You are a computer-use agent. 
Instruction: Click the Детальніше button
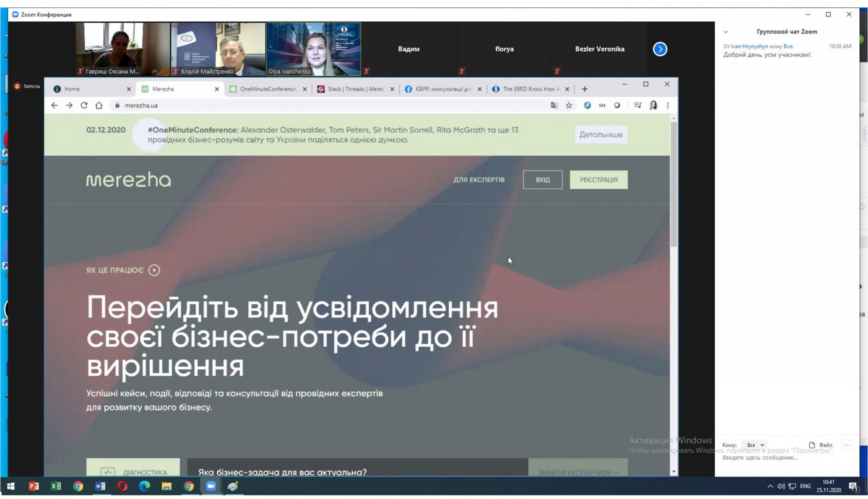click(601, 135)
